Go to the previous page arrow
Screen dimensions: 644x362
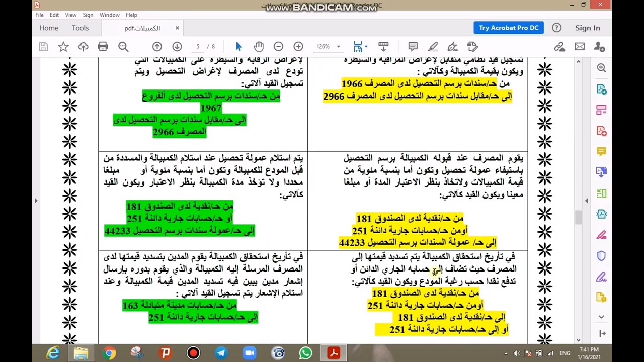tap(157, 47)
